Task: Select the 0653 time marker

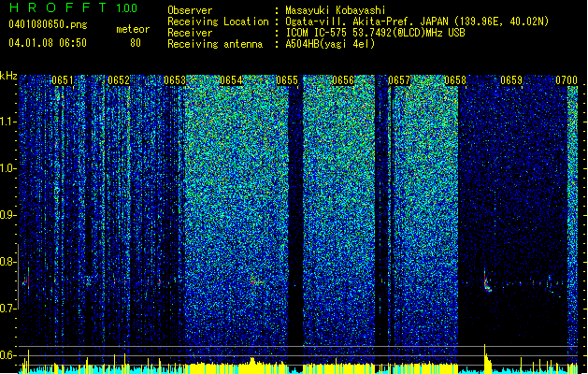Action: coord(175,80)
